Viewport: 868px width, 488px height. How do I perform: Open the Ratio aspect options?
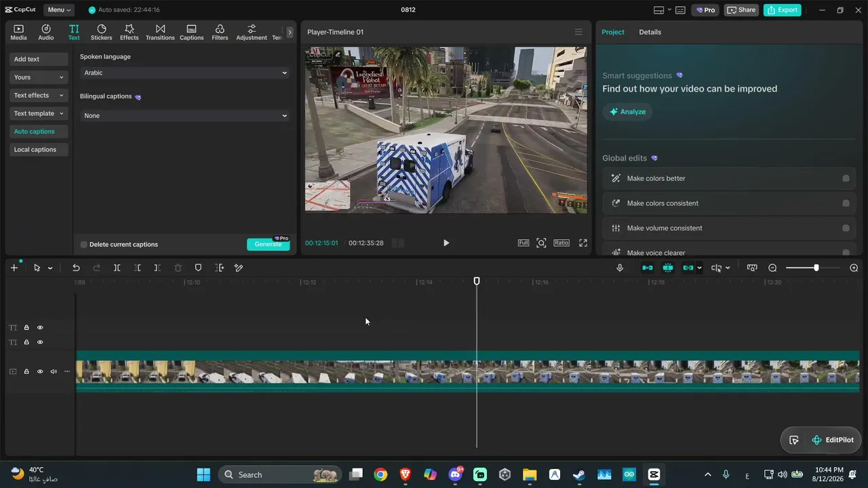(x=561, y=243)
